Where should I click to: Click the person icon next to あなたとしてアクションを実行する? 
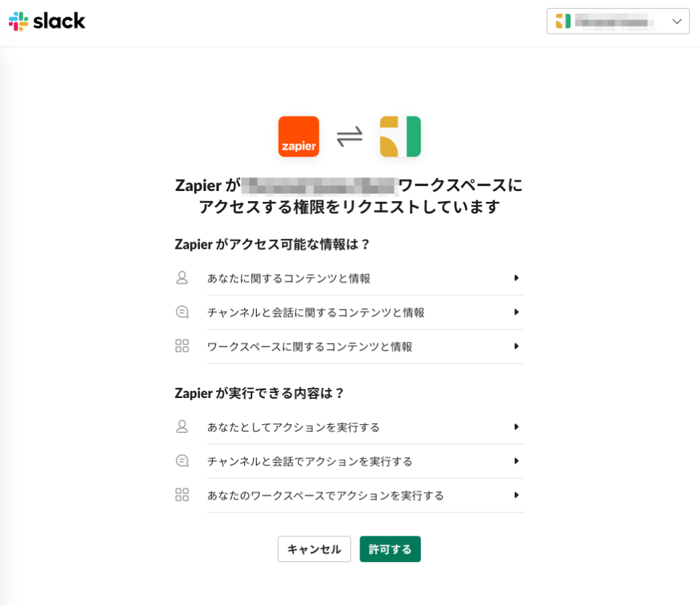[x=182, y=427]
